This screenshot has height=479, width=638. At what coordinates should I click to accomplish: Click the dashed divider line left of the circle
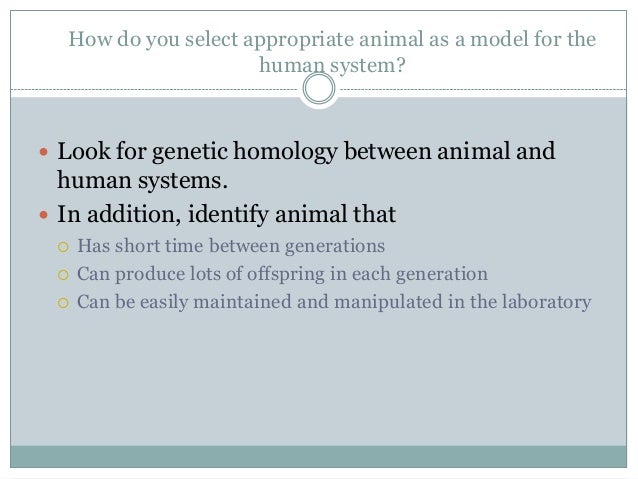pyautogui.click(x=155, y=89)
